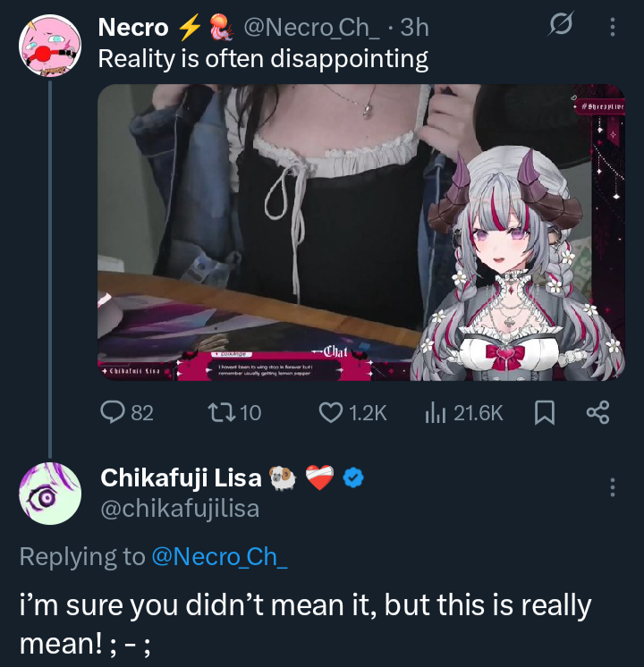
Task: Share Necro's tweet via share icon
Action: pyautogui.click(x=598, y=412)
